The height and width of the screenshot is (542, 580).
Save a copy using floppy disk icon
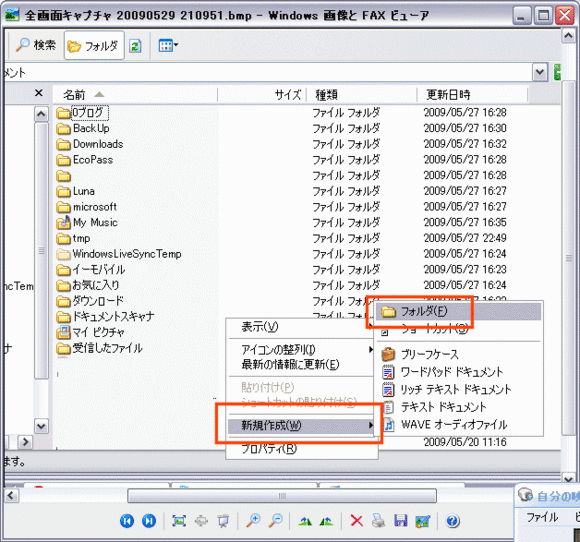coord(401,521)
